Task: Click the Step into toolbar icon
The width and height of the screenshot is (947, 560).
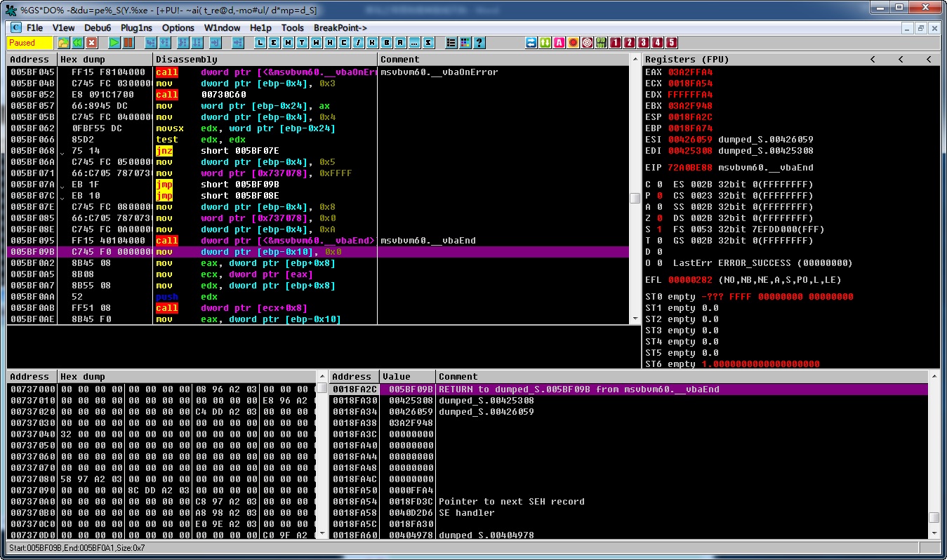Action: coord(150,43)
